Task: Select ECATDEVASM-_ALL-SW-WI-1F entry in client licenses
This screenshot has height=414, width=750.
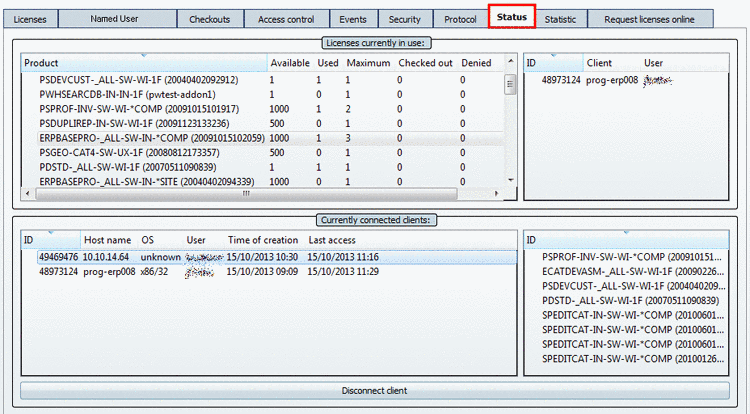Action: pyautogui.click(x=632, y=272)
